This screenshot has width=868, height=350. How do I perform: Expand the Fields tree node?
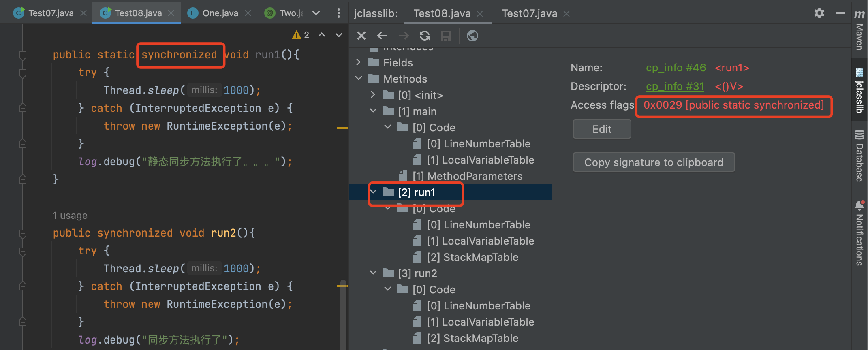(358, 62)
